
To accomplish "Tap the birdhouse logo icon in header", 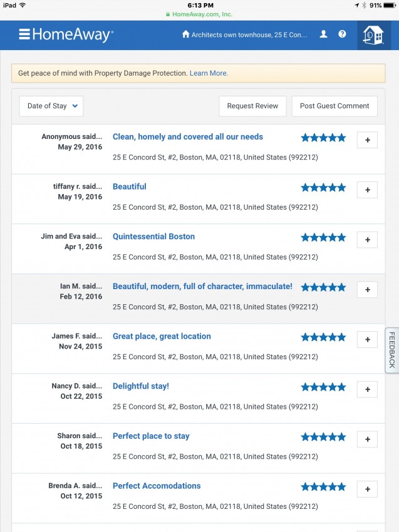I will (373, 35).
